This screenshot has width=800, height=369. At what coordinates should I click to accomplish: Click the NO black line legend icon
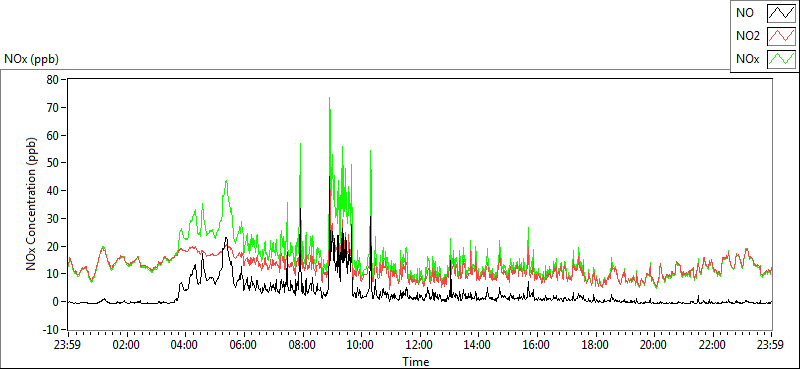point(781,13)
